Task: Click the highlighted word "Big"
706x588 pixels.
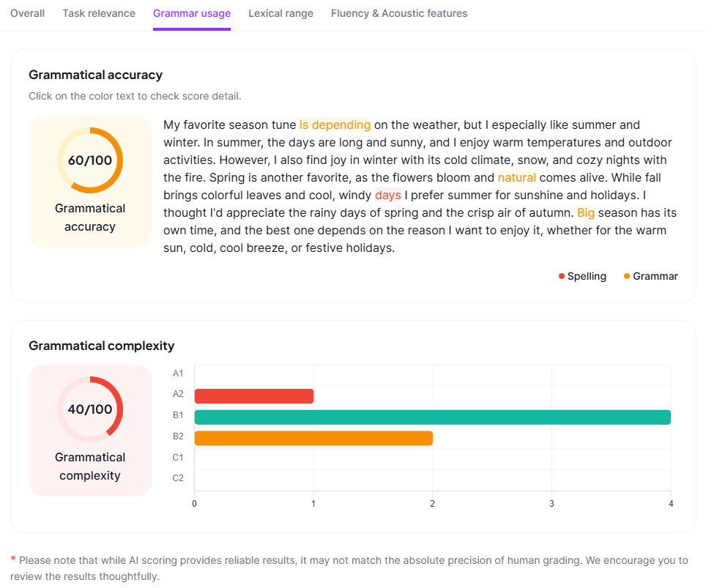Action: click(586, 212)
